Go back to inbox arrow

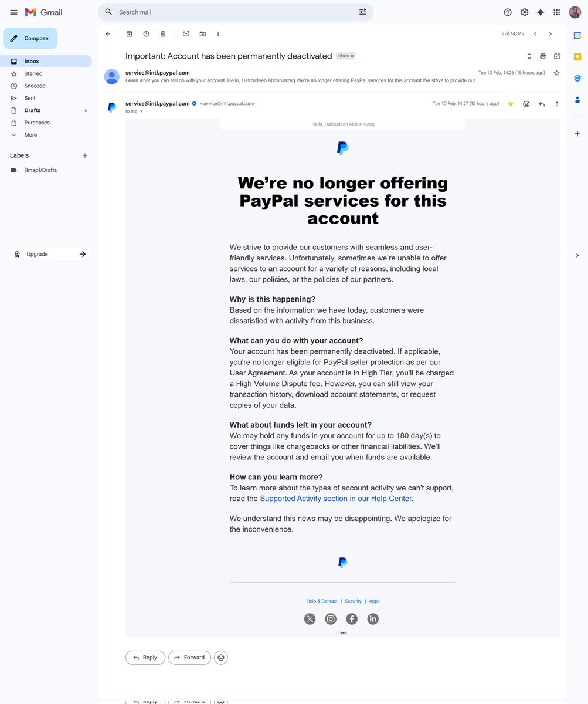[108, 34]
